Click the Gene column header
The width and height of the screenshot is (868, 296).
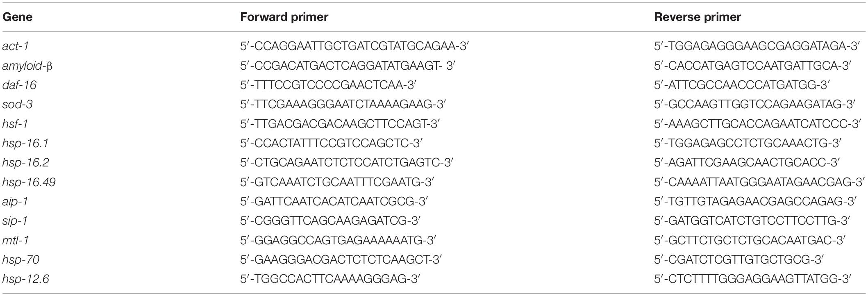click(17, 17)
